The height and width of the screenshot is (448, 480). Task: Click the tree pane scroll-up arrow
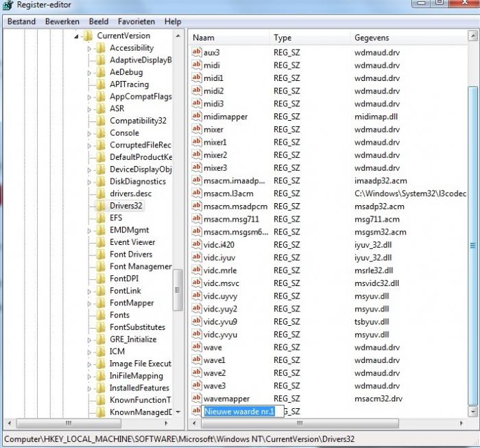[178, 36]
